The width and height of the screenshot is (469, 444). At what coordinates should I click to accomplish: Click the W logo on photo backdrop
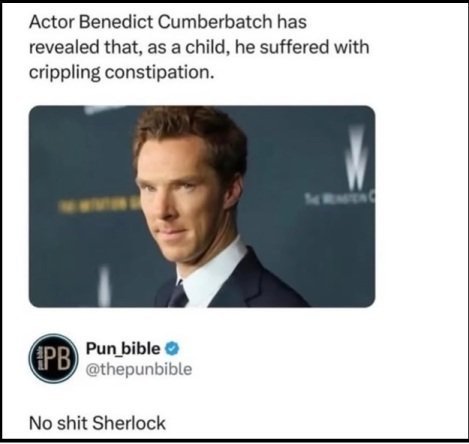(x=356, y=158)
